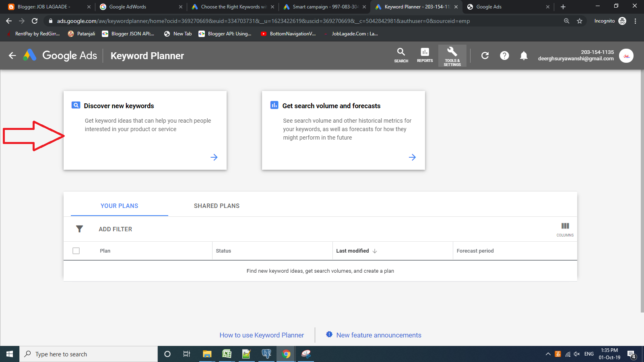644x362 pixels.
Task: Open the Discover new keywords card
Action: pyautogui.click(x=145, y=130)
